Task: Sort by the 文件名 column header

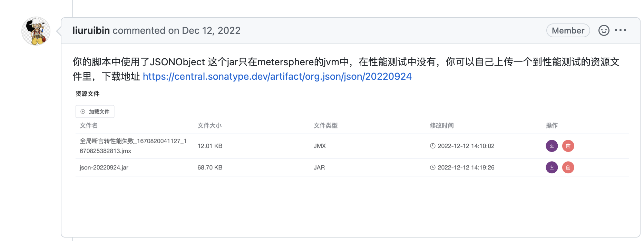Action: 88,126
